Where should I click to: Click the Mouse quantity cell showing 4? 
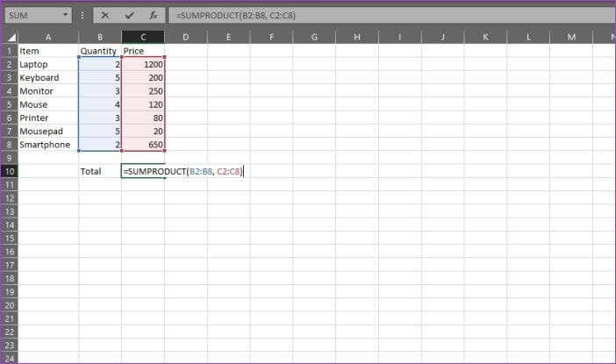click(x=100, y=104)
